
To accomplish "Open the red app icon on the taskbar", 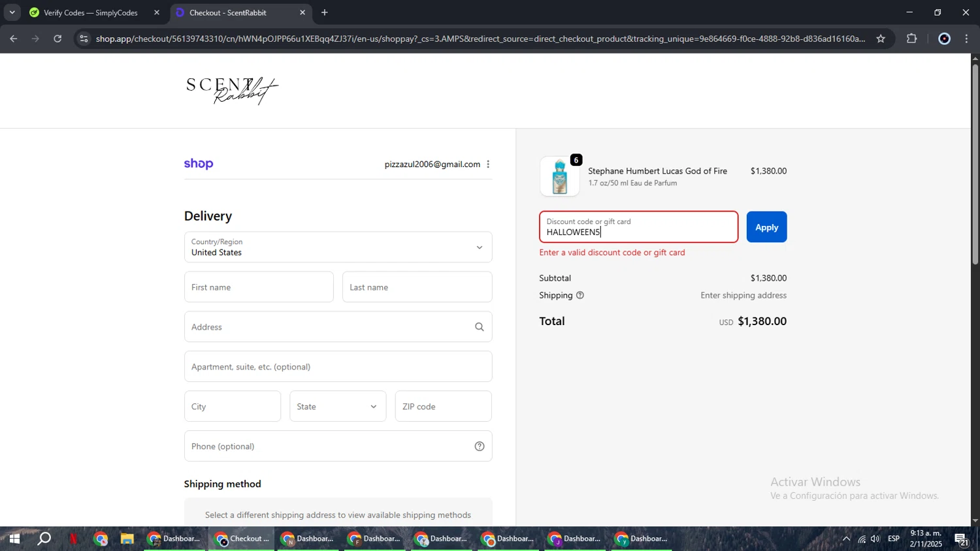I will pos(73,539).
